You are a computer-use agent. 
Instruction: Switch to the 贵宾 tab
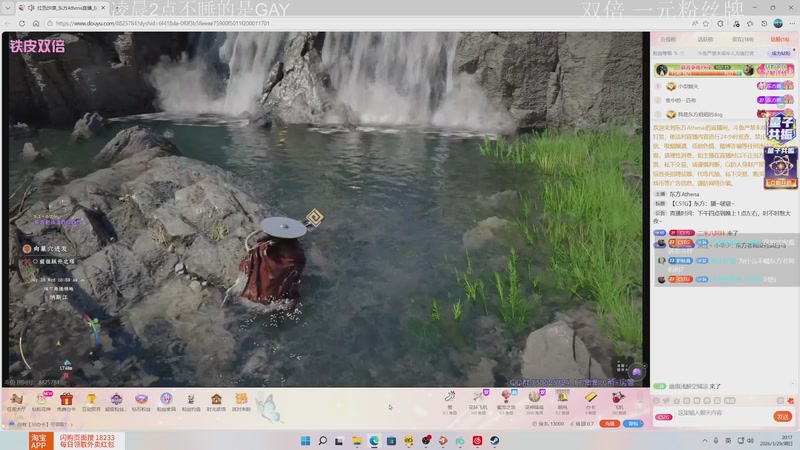click(x=743, y=39)
